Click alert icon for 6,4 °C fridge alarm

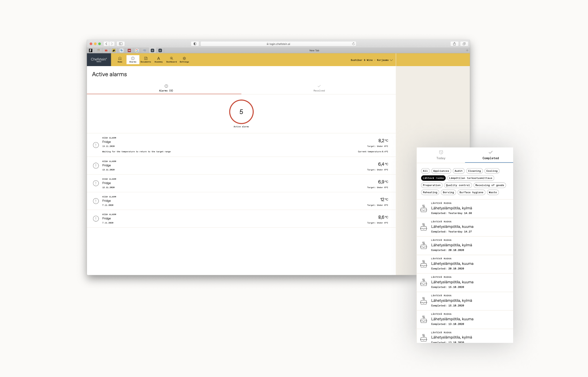[96, 166]
